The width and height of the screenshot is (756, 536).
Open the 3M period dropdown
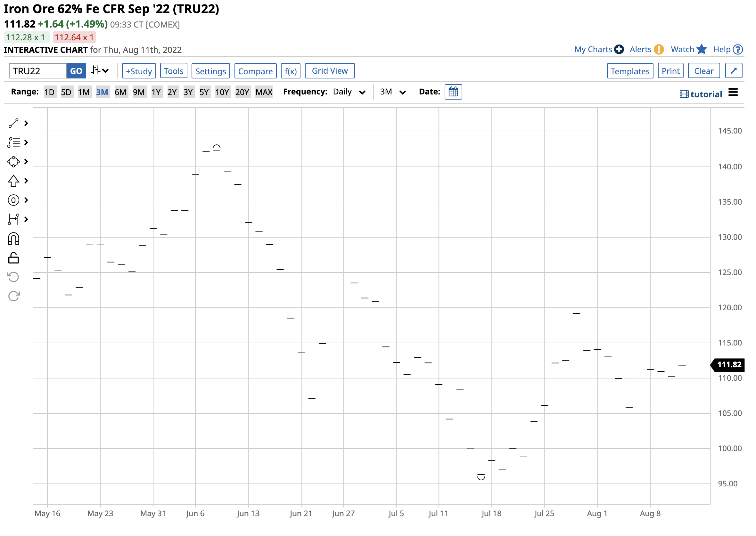tap(392, 92)
